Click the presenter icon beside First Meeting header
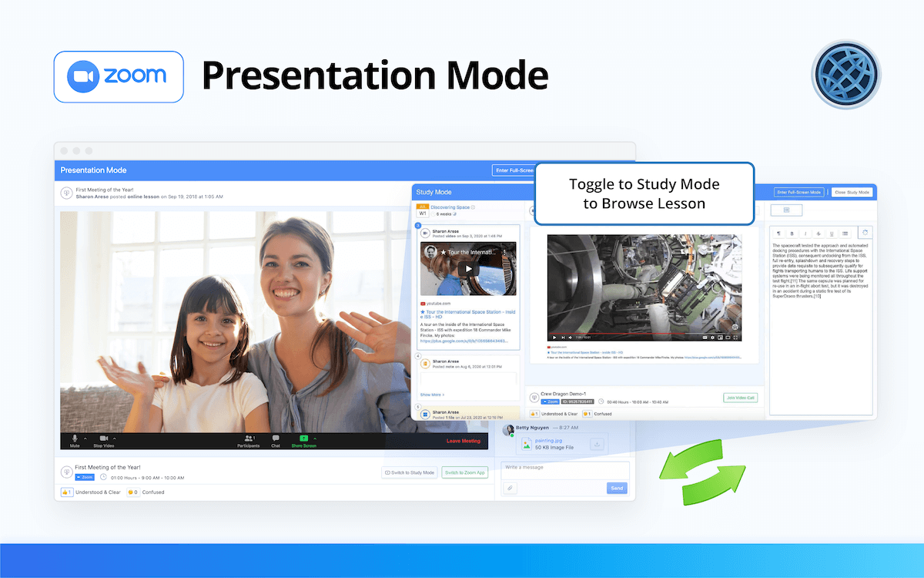The width and height of the screenshot is (924, 578). [67, 193]
